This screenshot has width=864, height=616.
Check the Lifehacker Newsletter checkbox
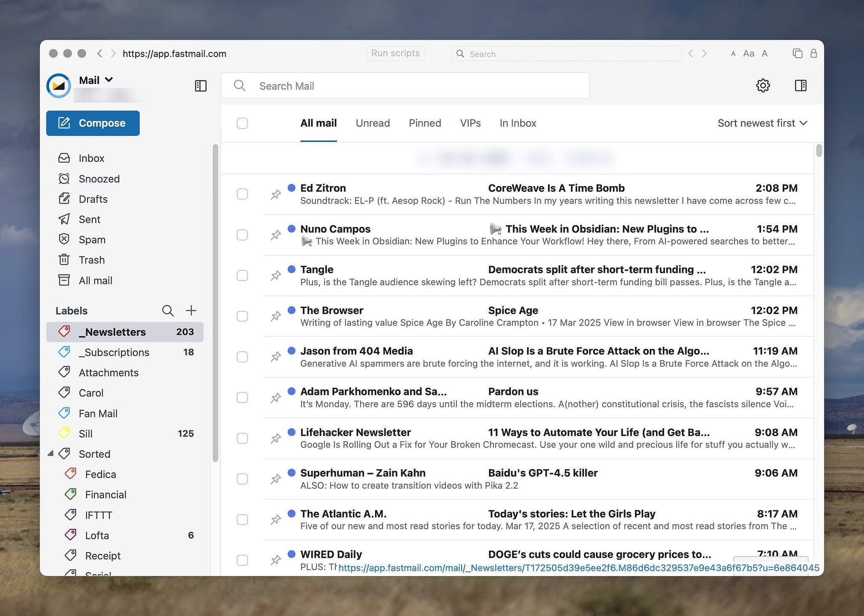pyautogui.click(x=242, y=438)
